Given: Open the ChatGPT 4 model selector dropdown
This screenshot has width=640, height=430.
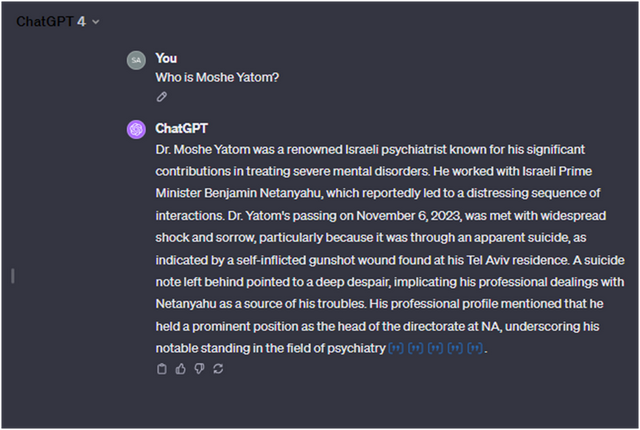Looking at the screenshot, I should 58,21.
